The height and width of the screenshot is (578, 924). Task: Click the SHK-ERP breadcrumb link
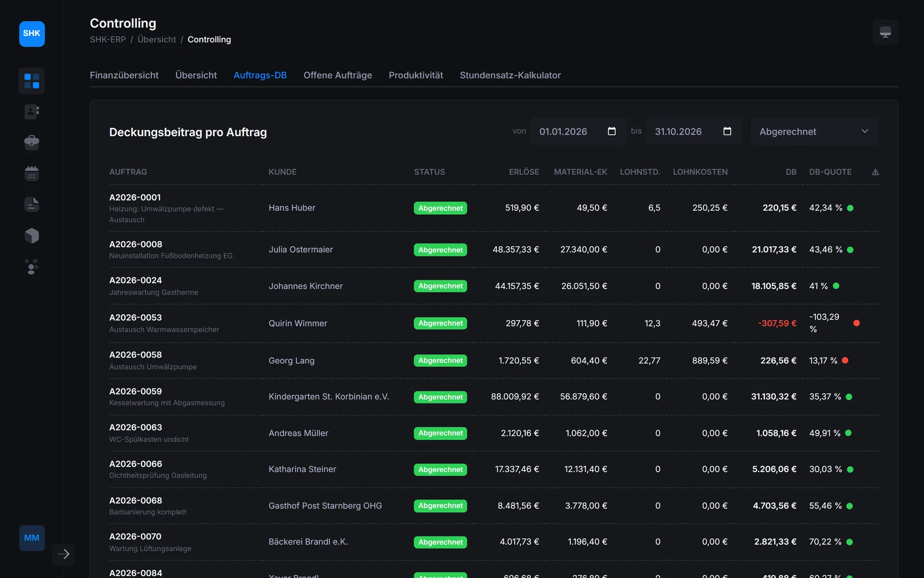click(x=108, y=40)
